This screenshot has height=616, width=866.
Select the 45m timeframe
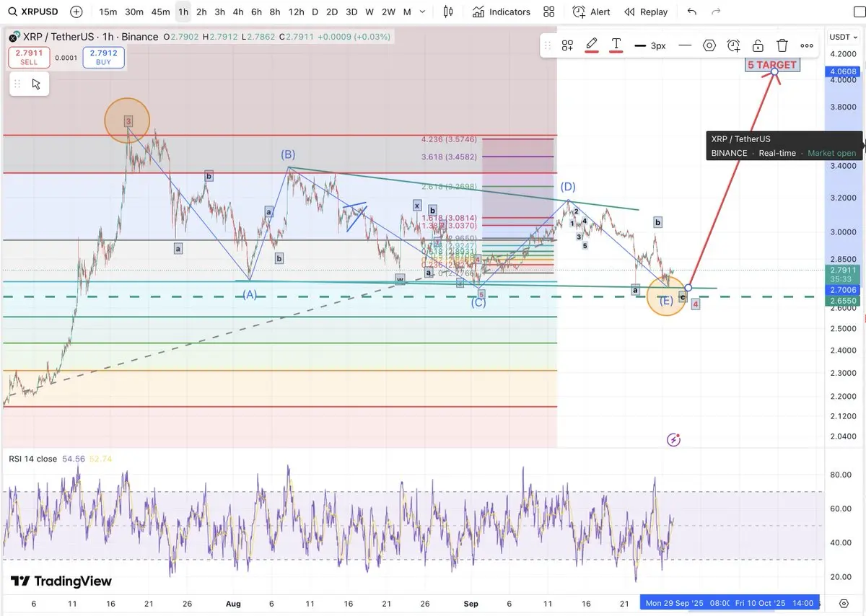coord(161,12)
